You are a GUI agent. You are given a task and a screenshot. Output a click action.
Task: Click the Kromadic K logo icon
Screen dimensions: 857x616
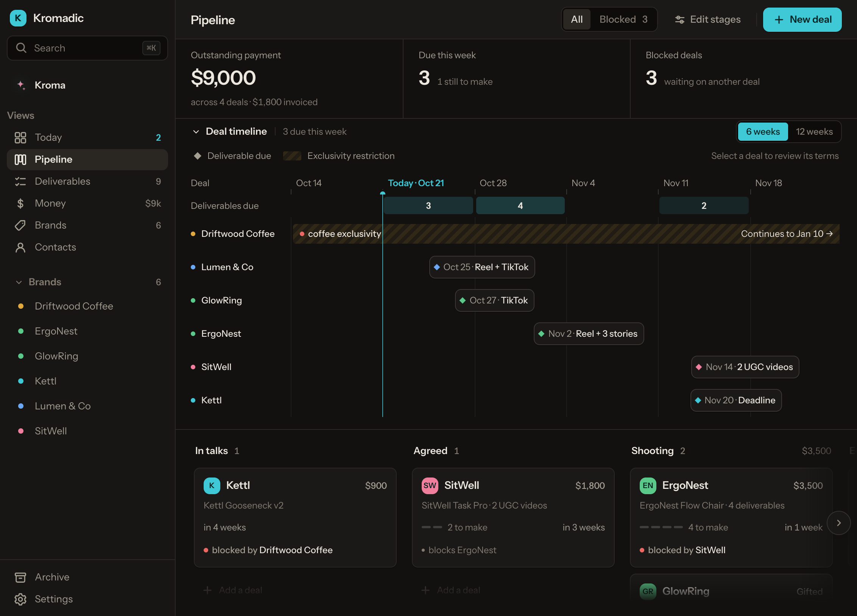(x=18, y=18)
